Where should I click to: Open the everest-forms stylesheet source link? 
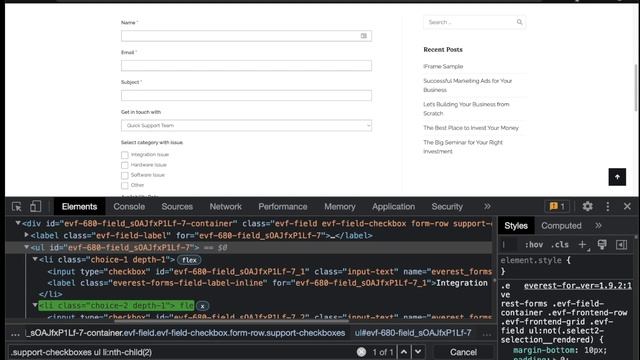coord(578,286)
